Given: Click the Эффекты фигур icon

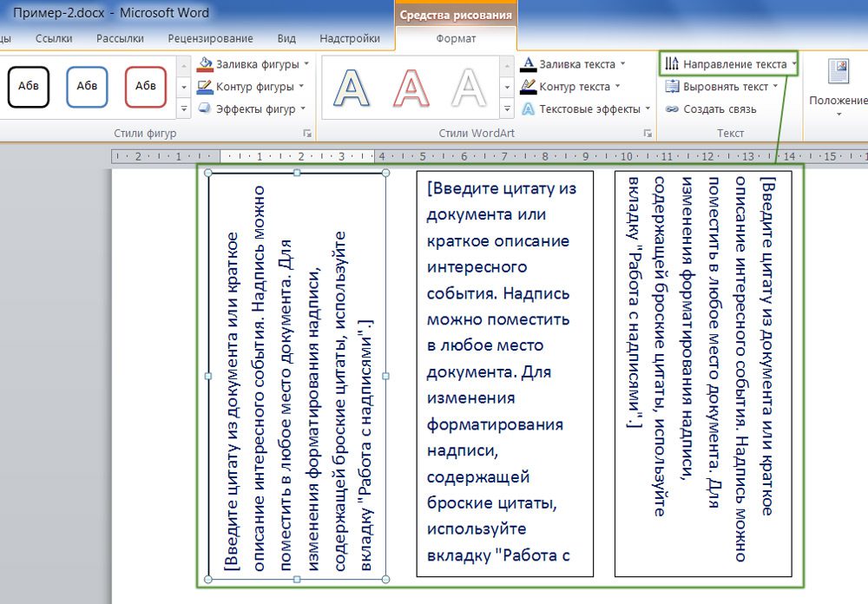Looking at the screenshot, I should coord(205,108).
